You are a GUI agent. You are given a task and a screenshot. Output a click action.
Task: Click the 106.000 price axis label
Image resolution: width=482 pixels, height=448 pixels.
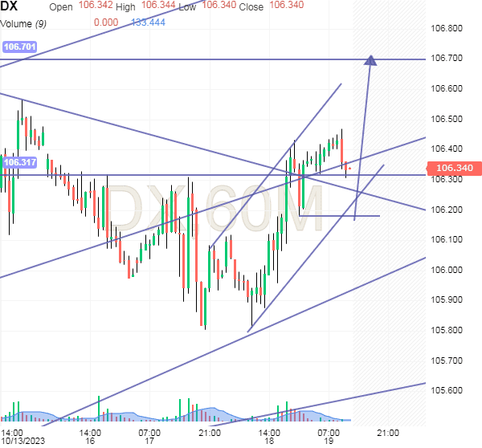pyautogui.click(x=447, y=270)
